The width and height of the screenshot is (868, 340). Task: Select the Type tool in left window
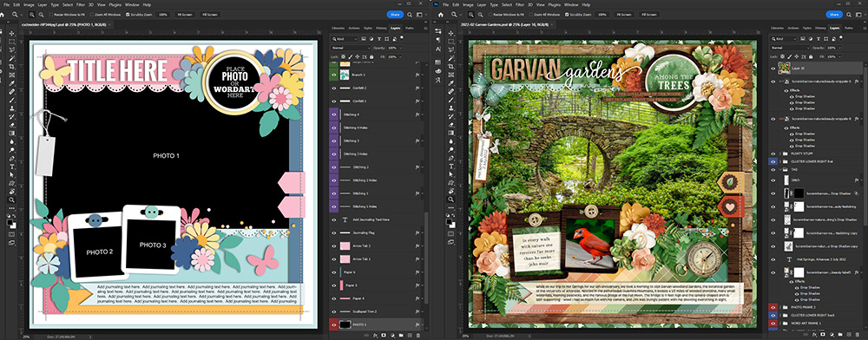pos(11,167)
